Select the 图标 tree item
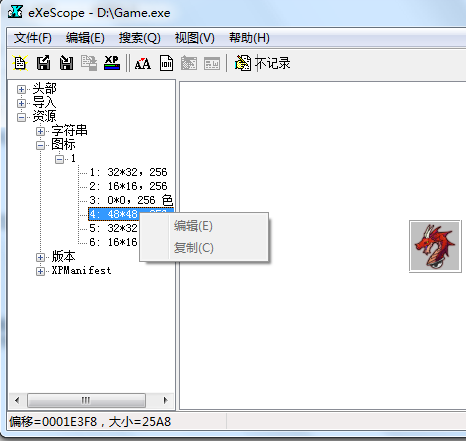The height and width of the screenshot is (441, 466). pyautogui.click(x=63, y=145)
